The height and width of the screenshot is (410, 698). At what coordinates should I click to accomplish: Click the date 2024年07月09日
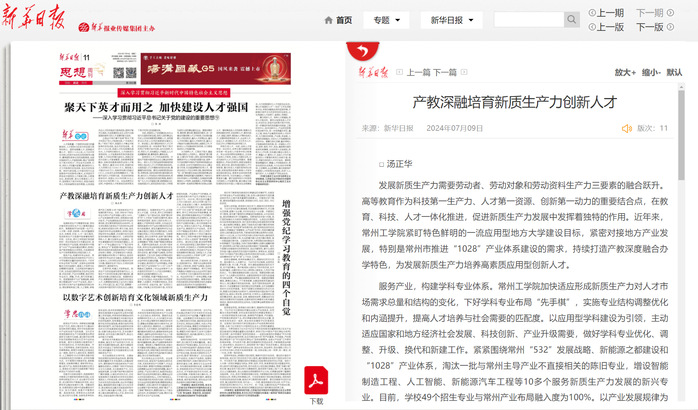(455, 128)
